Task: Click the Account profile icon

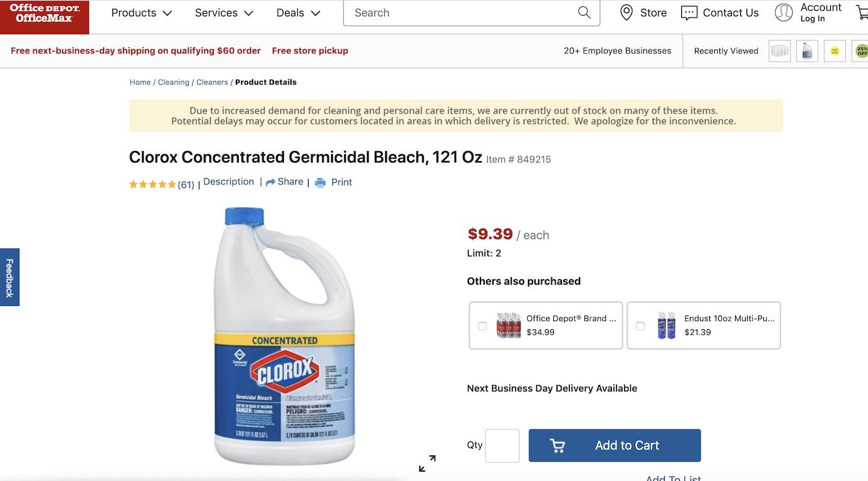Action: 783,13
